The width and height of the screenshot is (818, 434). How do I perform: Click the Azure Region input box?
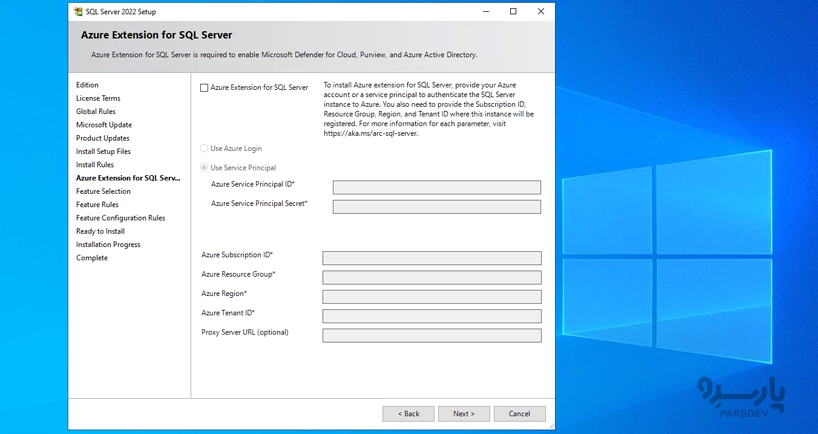click(431, 297)
